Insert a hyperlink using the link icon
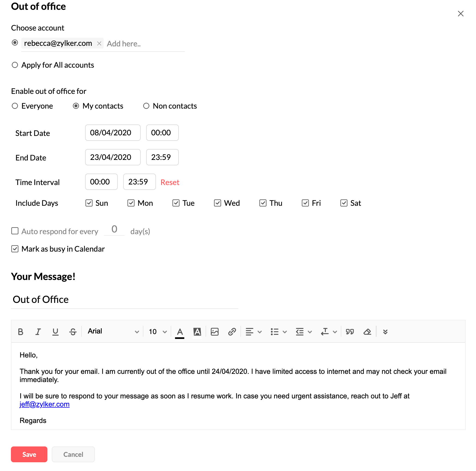Viewport: 476px width, 471px height. point(232,332)
